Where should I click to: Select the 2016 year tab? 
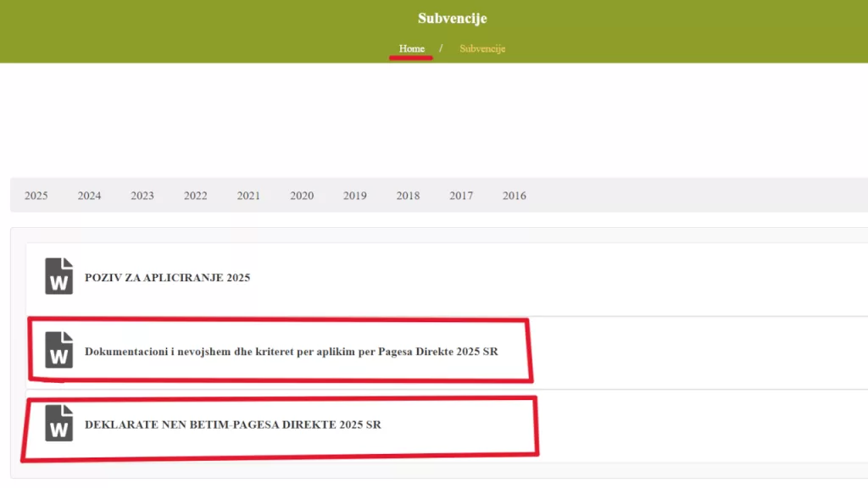[515, 196]
